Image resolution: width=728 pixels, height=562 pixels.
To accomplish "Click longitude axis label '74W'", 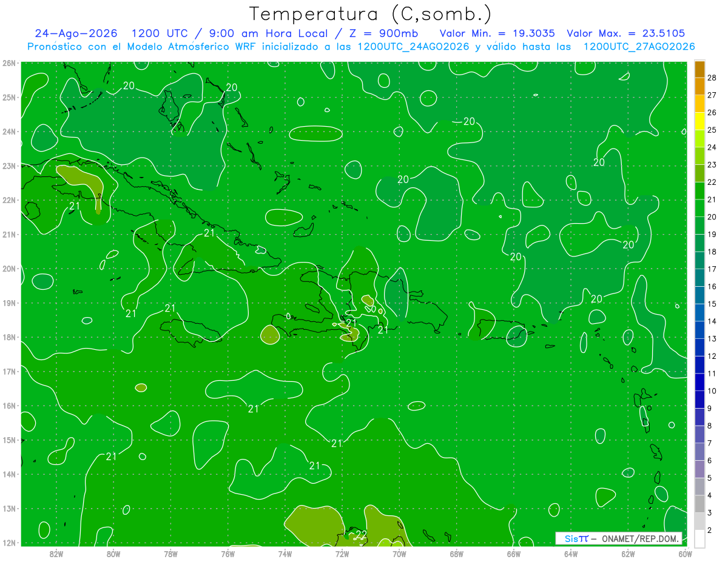I will [285, 553].
